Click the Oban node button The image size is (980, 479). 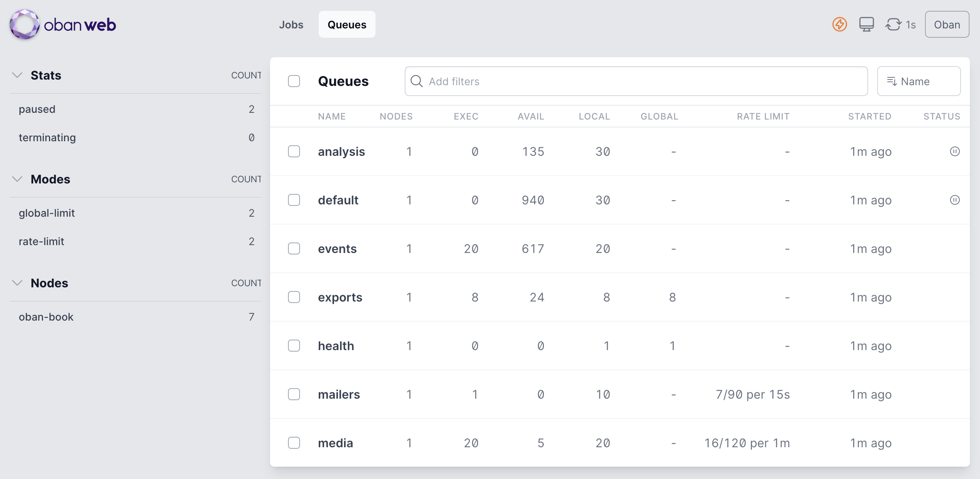(947, 25)
